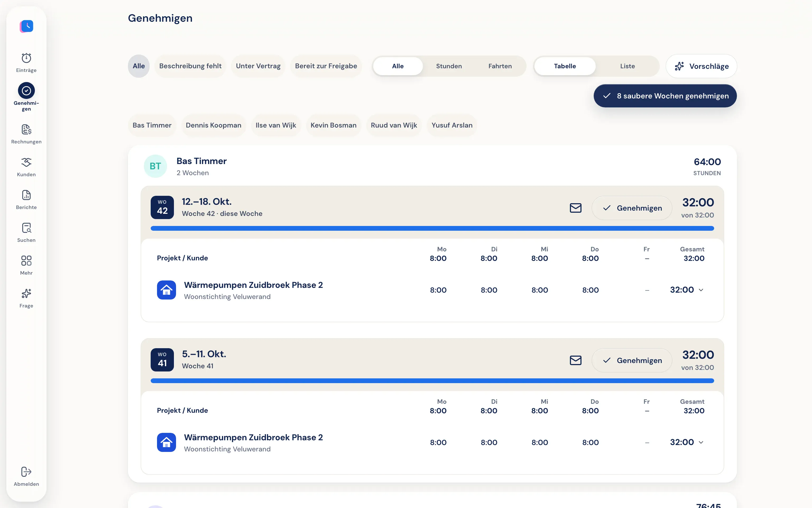Open Suchen in the sidebar
The height and width of the screenshot is (508, 812).
pyautogui.click(x=26, y=233)
